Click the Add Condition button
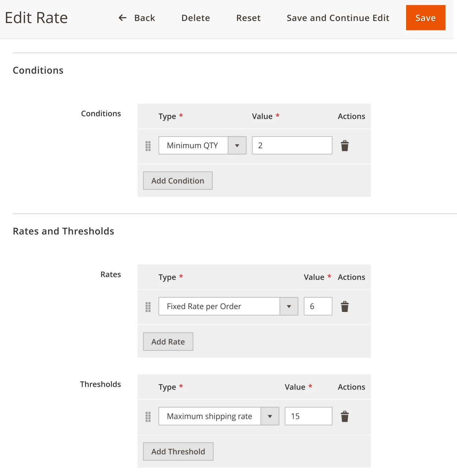457x476 pixels. click(x=177, y=181)
